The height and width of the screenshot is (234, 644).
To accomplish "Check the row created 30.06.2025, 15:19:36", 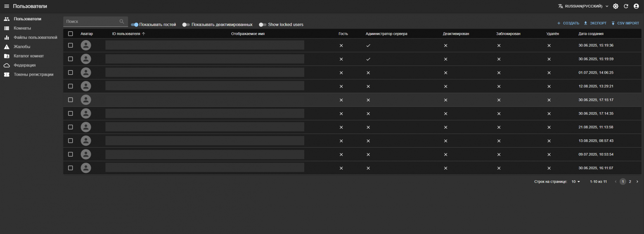I will click(x=70, y=45).
